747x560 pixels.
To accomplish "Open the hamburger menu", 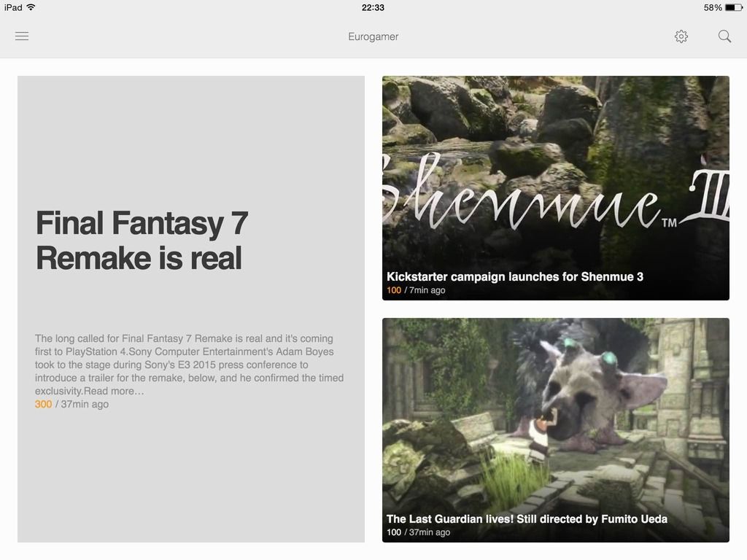I will pos(22,36).
